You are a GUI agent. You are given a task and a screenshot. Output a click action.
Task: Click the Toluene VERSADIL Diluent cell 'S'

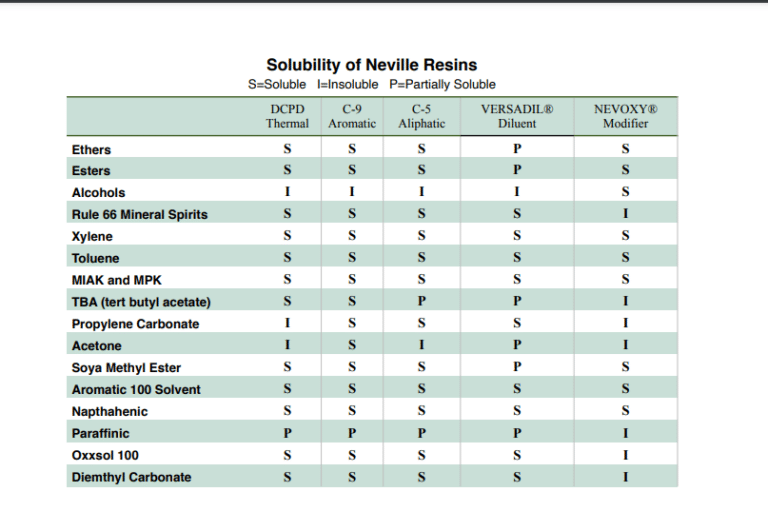tap(517, 257)
